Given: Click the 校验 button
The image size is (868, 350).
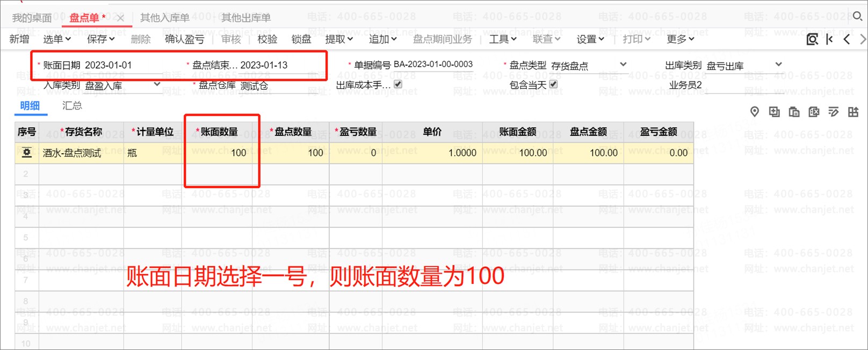Looking at the screenshot, I should [x=267, y=39].
